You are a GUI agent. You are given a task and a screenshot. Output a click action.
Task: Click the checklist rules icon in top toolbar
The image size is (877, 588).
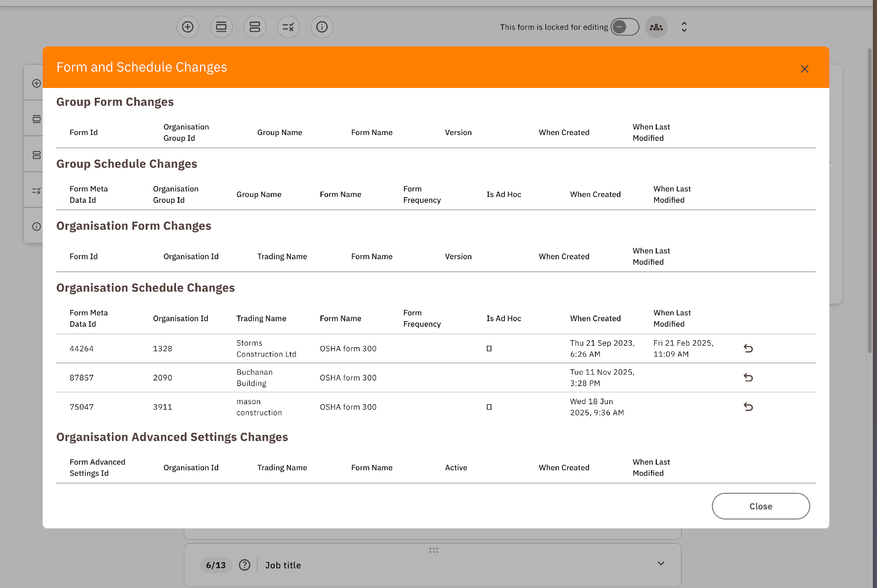pyautogui.click(x=288, y=27)
